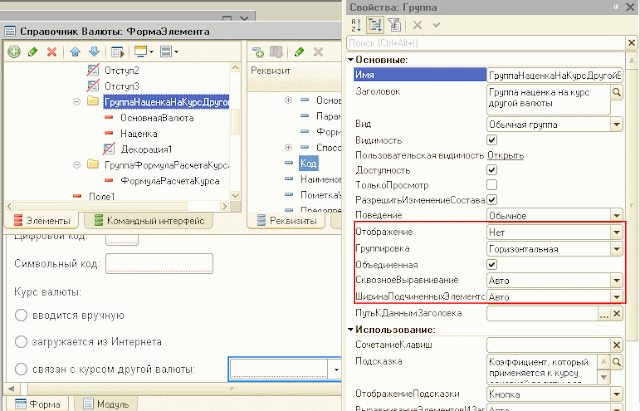This screenshot has height=411, width=640.
Task: Click ellipsis button of ПутьКДаннымЗаголовка
Action: coord(604,313)
